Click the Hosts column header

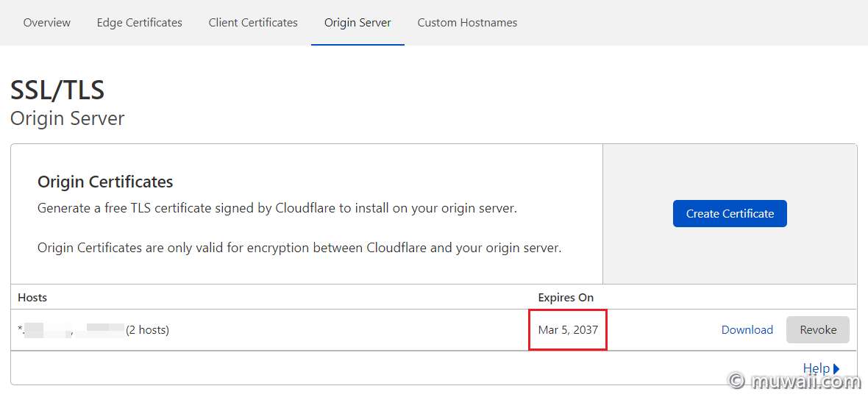click(x=32, y=298)
